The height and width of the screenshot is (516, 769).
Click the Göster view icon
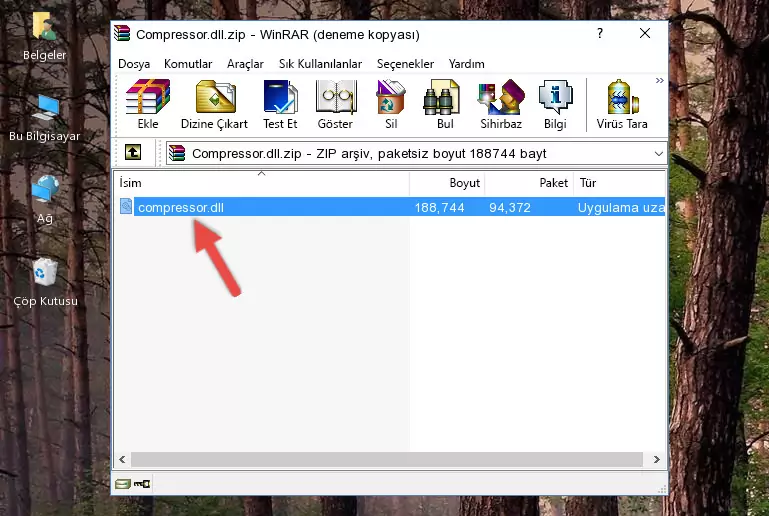pyautogui.click(x=335, y=104)
